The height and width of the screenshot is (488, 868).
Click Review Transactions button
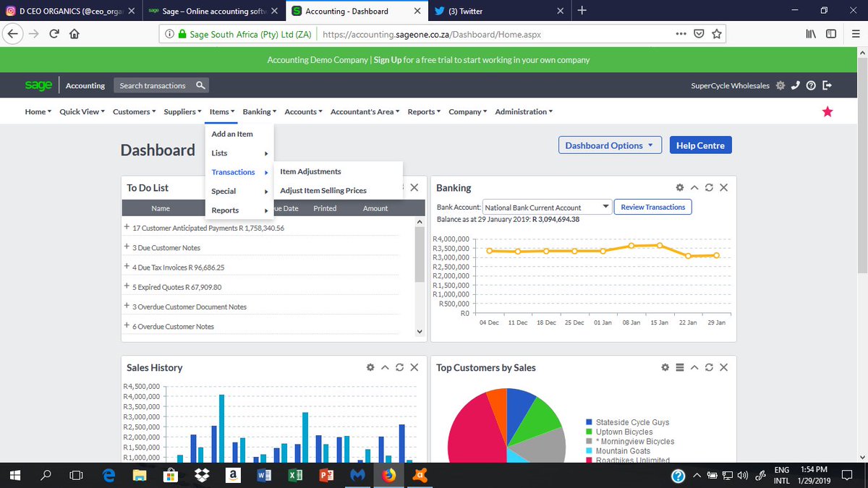pos(653,207)
